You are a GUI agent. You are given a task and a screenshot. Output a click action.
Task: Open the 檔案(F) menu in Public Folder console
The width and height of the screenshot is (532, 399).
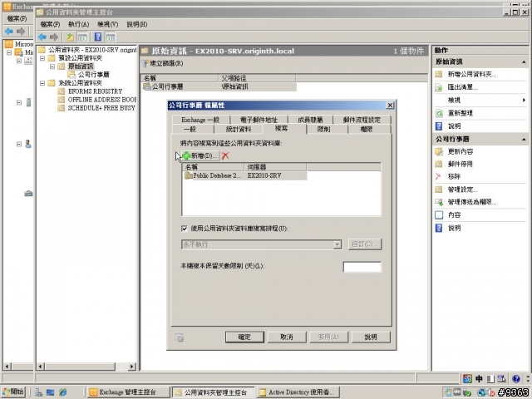click(x=50, y=24)
